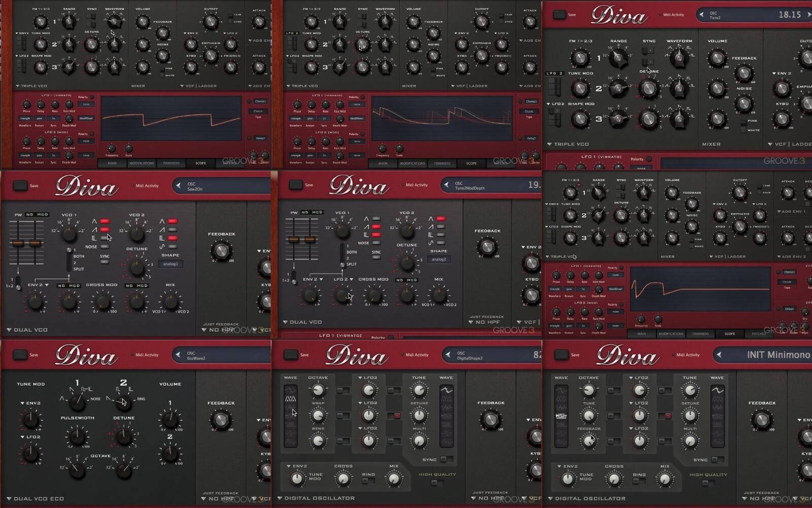This screenshot has width=812, height=508.
Task: Click OSC EcoWave2 preset display
Action: (x=222, y=355)
